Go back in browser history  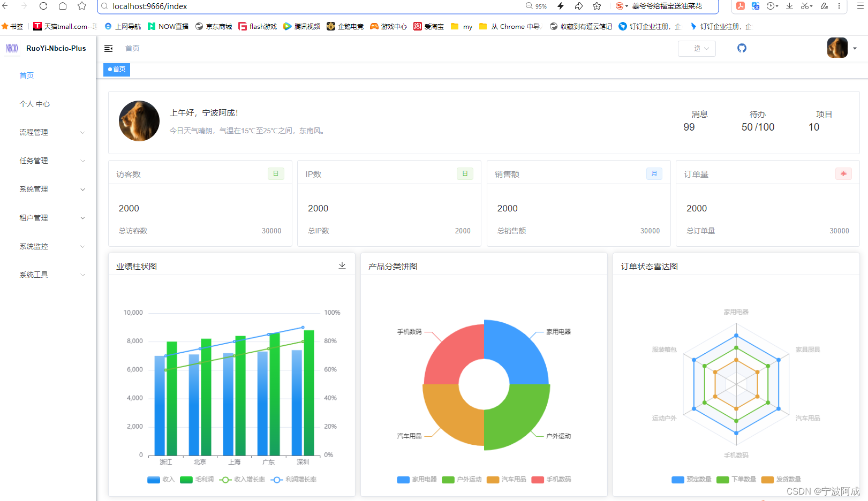click(x=5, y=6)
